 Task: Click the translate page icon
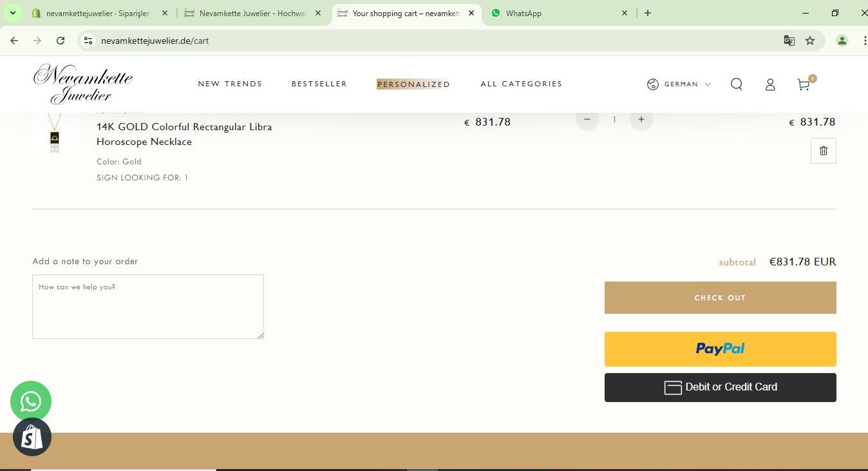789,41
